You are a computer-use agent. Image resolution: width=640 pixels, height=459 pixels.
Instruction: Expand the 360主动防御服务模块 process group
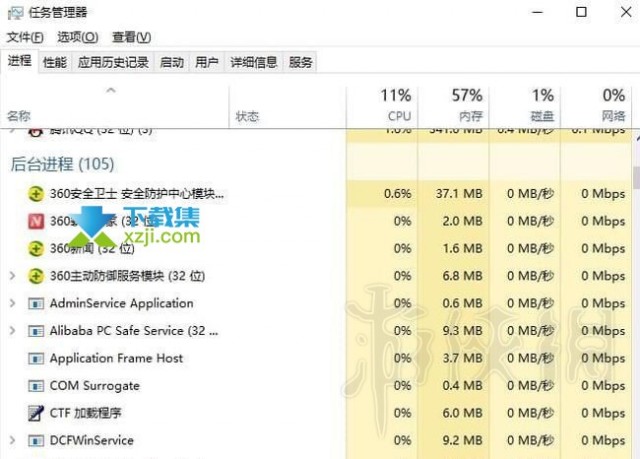tap(13, 276)
